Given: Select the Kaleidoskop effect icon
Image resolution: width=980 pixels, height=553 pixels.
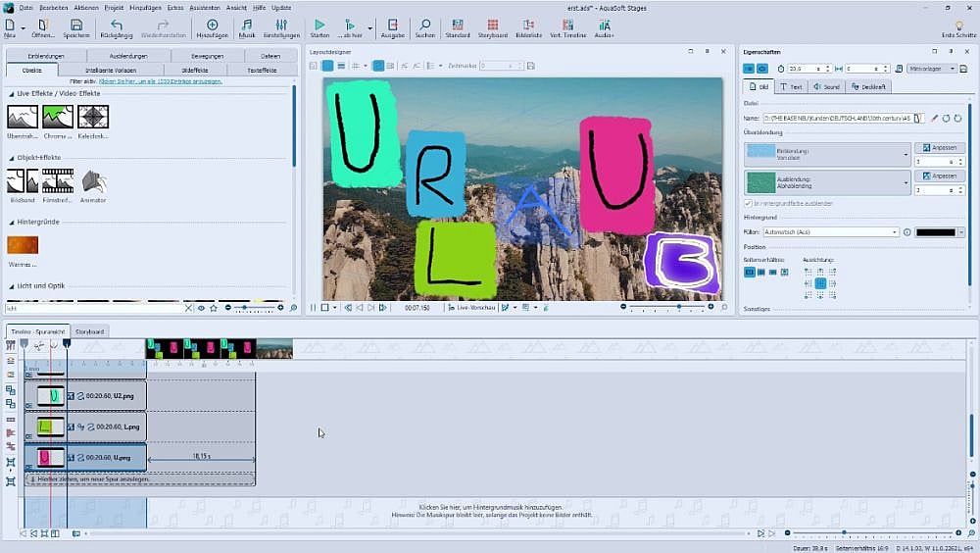Looking at the screenshot, I should pos(93,118).
